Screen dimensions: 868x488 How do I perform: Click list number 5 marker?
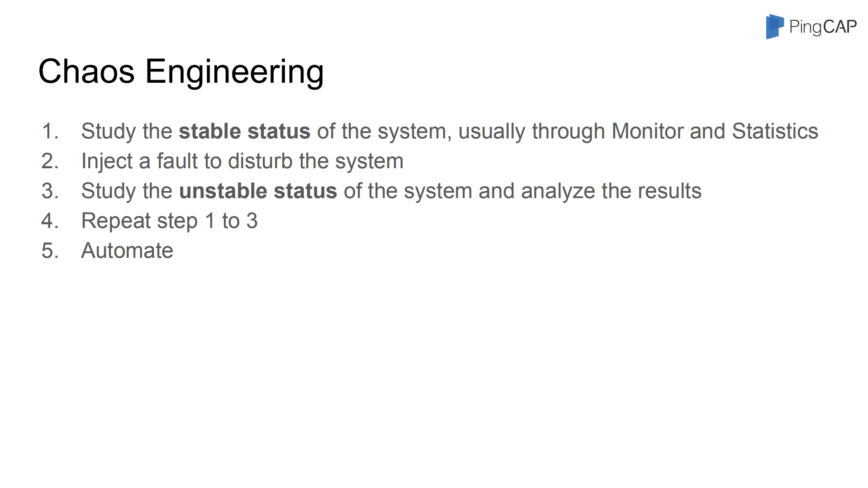click(x=50, y=251)
